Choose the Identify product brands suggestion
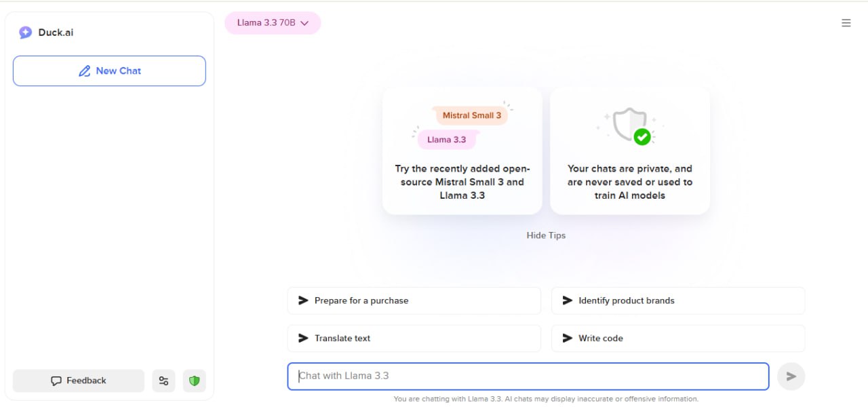868x409 pixels. tap(677, 300)
